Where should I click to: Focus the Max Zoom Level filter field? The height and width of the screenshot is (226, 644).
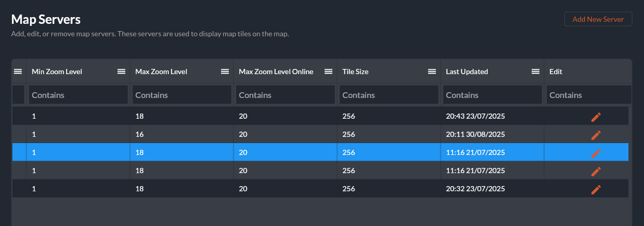coord(182,95)
